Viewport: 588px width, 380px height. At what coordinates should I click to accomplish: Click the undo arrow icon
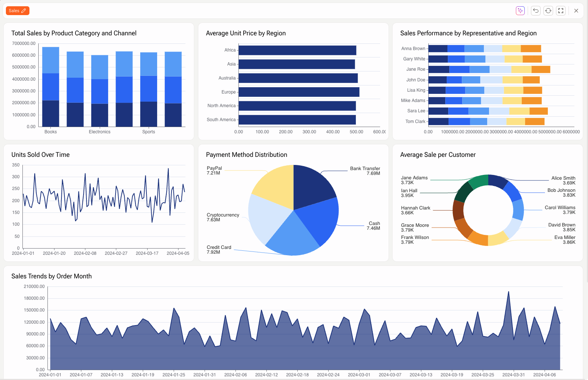[x=536, y=11]
